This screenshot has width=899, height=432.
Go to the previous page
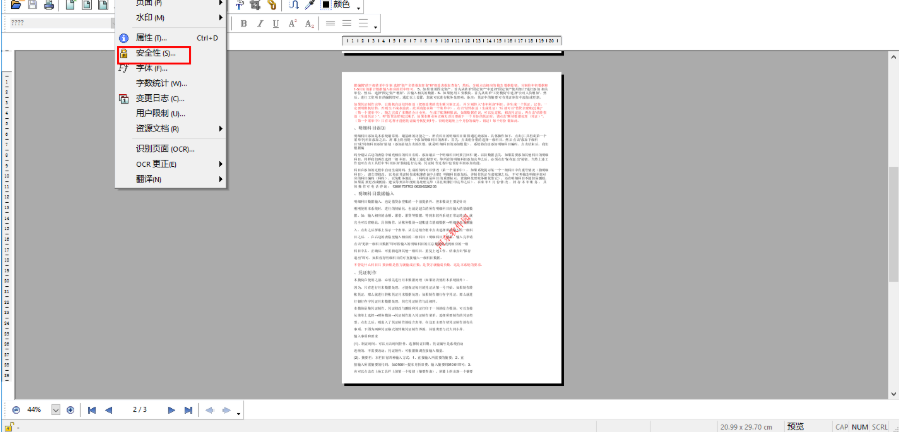(x=108, y=410)
